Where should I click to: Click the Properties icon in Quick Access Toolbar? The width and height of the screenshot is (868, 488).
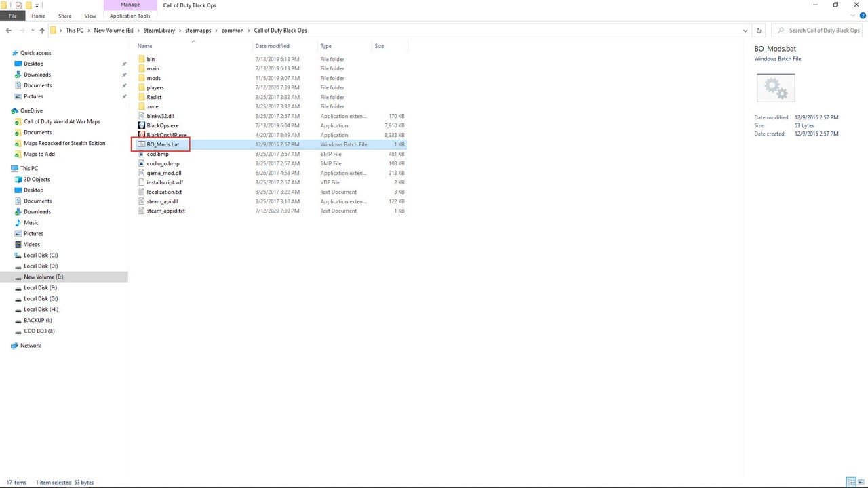(x=18, y=5)
